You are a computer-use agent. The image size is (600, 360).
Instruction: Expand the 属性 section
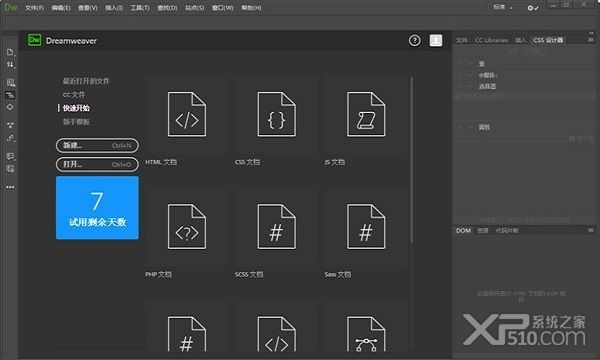tap(484, 127)
